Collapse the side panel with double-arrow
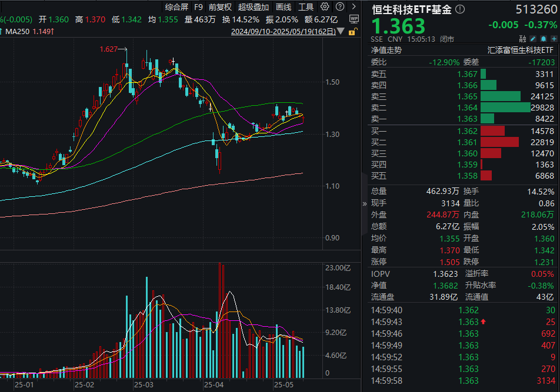 365,204
